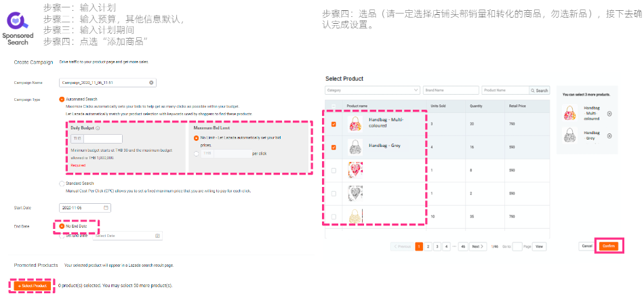This screenshot has width=644, height=298.
Task: Jump to page 2 in pagination
Action: [x=428, y=247]
